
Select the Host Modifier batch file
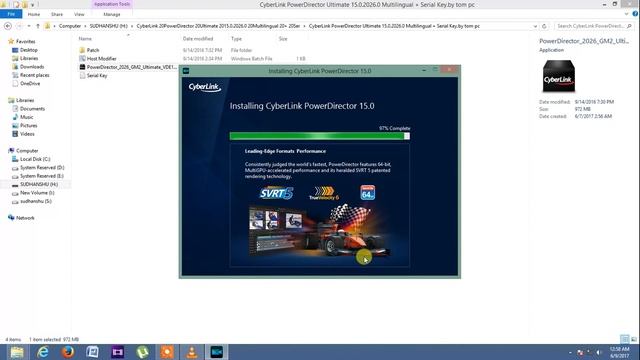click(x=102, y=58)
